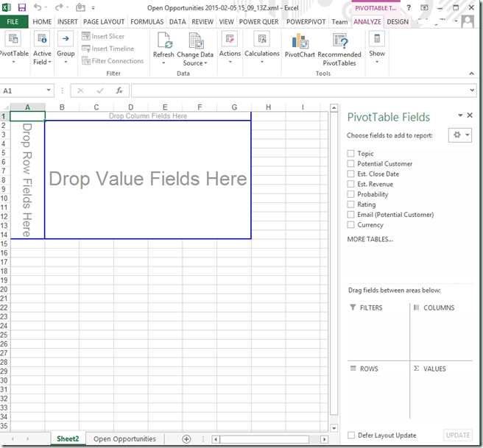This screenshot has width=483, height=448.
Task: Open the Actions dropdown arrow
Action: (230, 62)
